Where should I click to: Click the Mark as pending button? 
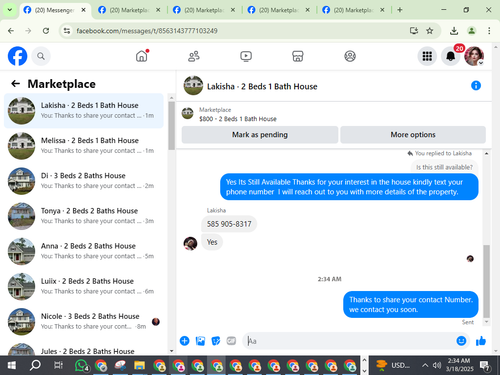click(260, 135)
